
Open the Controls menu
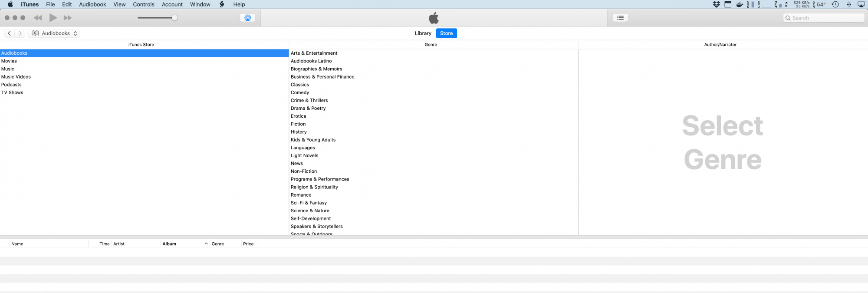(144, 4)
